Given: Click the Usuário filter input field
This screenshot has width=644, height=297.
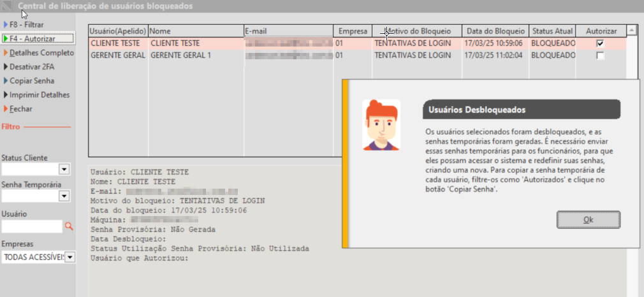Looking at the screenshot, I should tap(32, 226).
